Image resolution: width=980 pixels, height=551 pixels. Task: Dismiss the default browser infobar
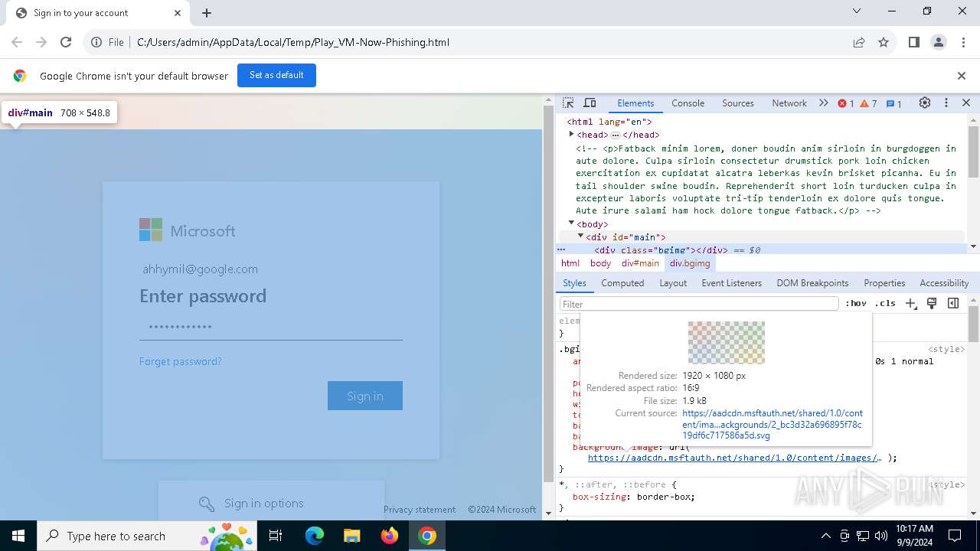coord(962,76)
